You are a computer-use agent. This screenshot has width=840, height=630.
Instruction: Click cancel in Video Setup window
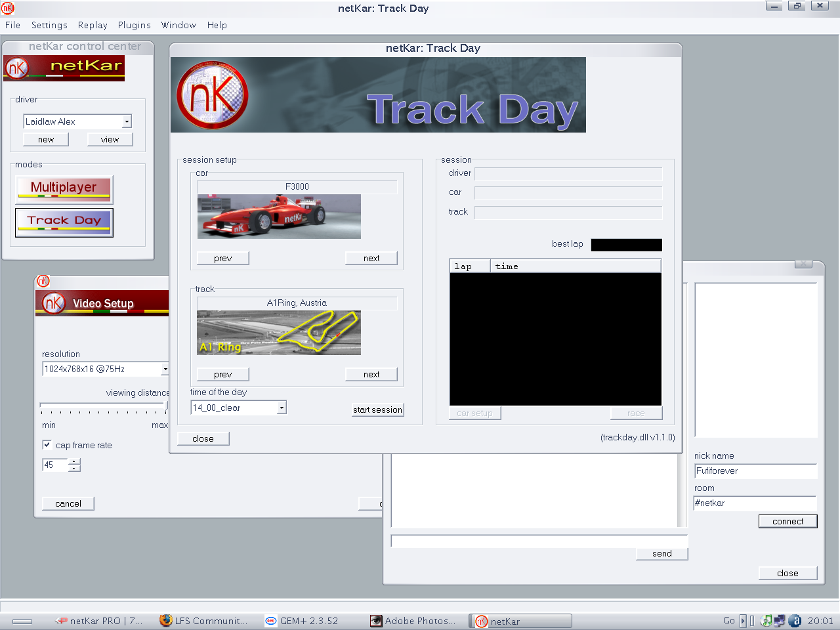[68, 503]
